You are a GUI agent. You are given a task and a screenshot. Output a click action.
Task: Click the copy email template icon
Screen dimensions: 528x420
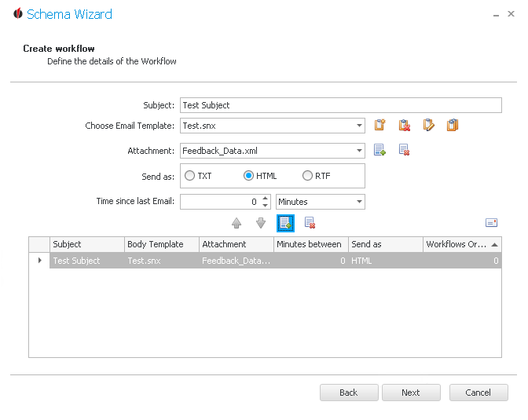click(x=453, y=125)
